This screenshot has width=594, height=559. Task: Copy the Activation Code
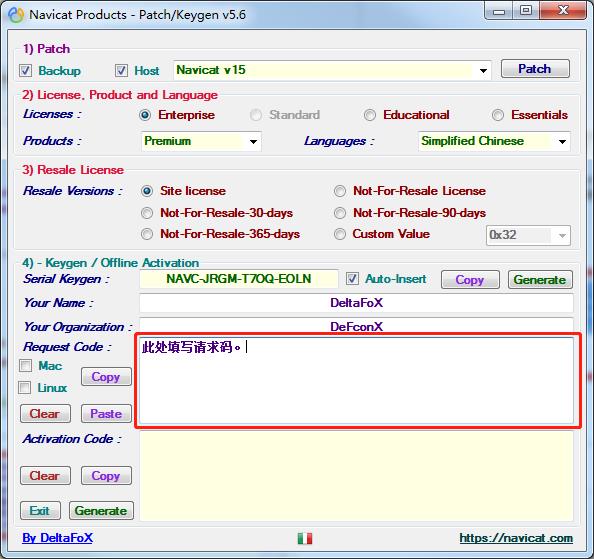coord(106,476)
